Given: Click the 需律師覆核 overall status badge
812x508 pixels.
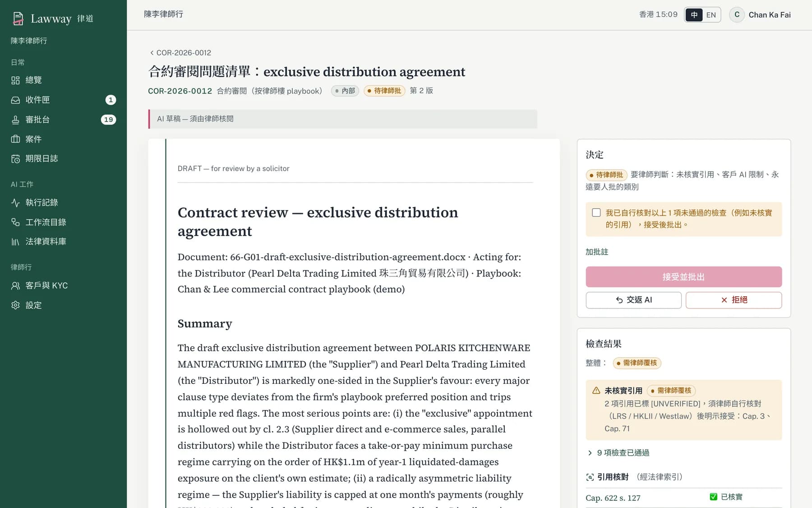Looking at the screenshot, I should pos(637,363).
